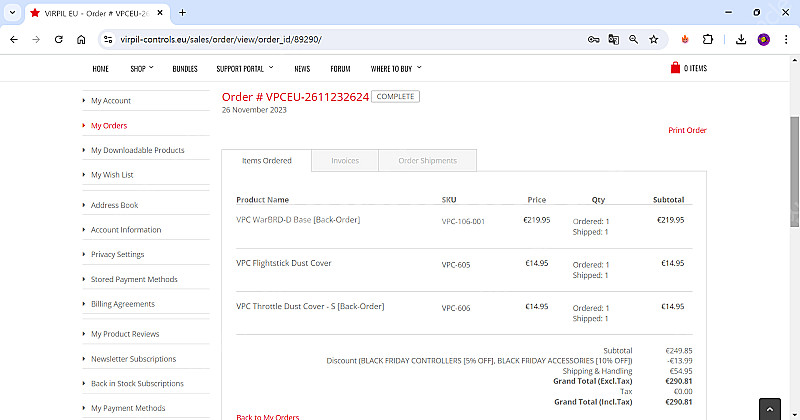Select product VPC WarBRD-D Base [Back-Order]
Viewport: 800px width, 420px height.
(298, 219)
